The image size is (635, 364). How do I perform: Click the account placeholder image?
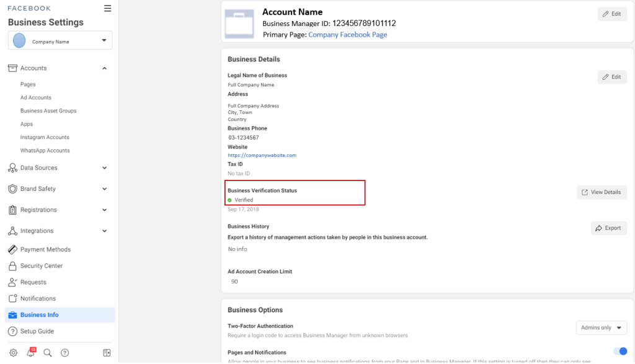(239, 24)
